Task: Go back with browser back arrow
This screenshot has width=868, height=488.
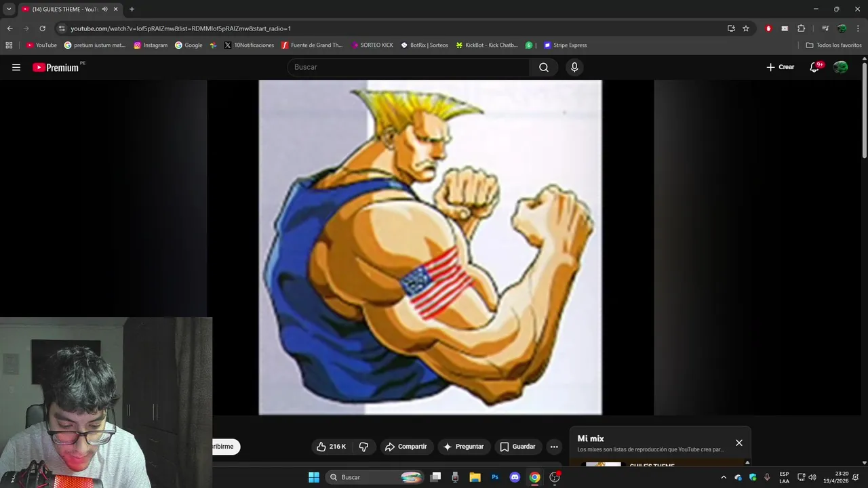Action: click(x=9, y=28)
